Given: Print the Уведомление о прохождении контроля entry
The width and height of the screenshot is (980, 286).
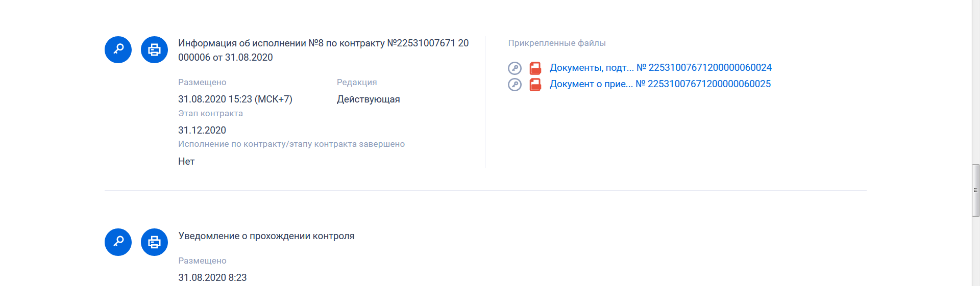Looking at the screenshot, I should tap(154, 242).
